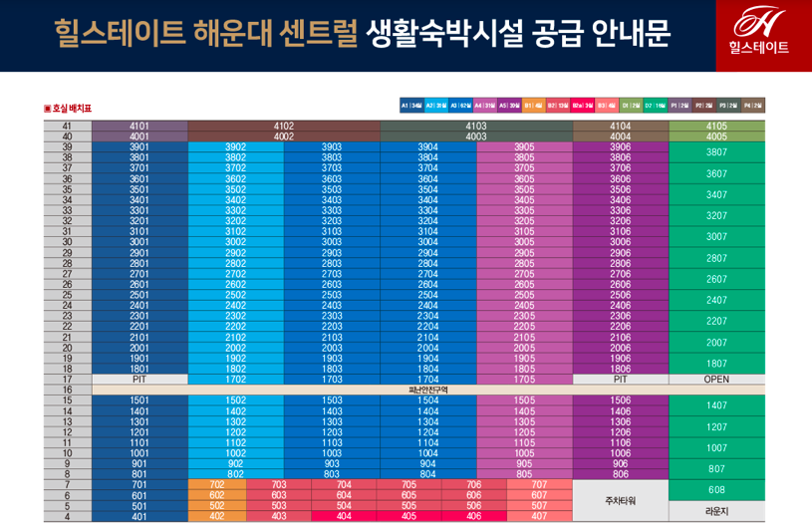
Task: Select unit cell 4104
Action: click(621, 126)
